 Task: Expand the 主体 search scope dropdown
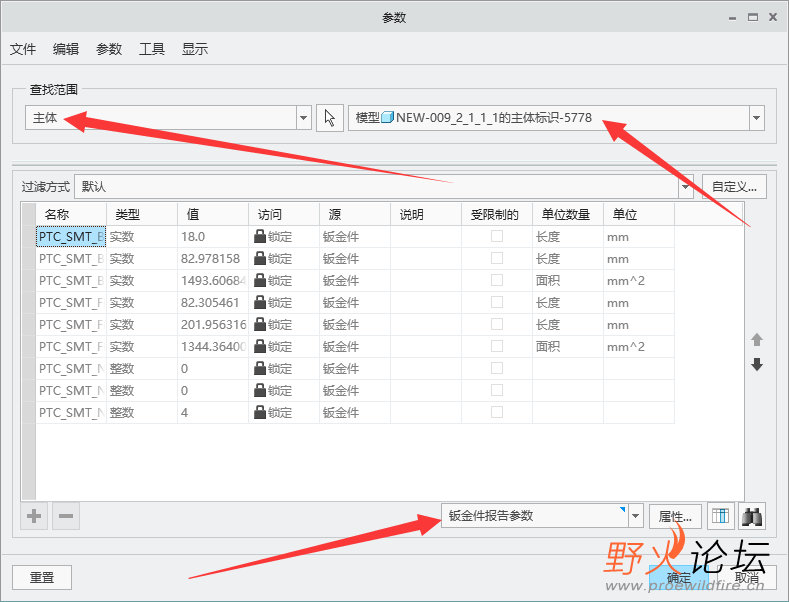click(x=303, y=118)
